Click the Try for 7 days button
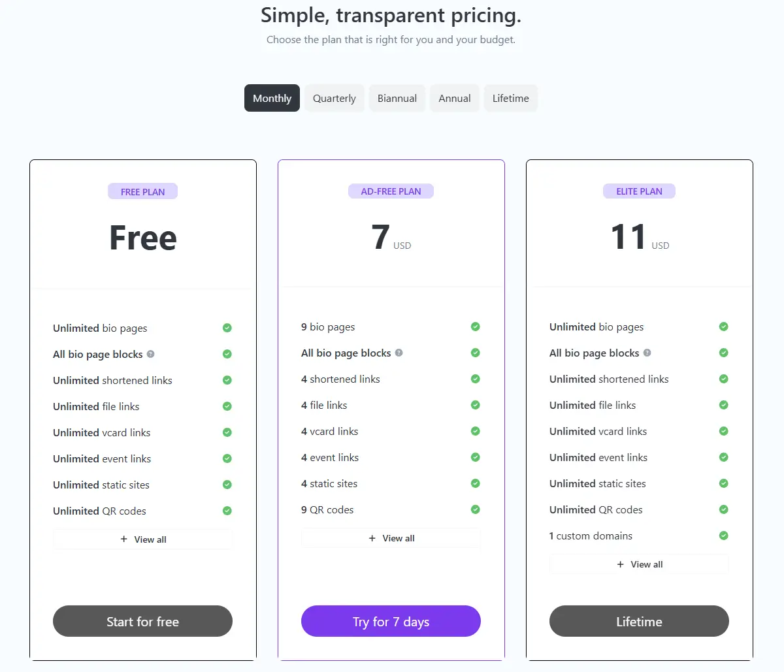784x672 pixels. (x=391, y=621)
